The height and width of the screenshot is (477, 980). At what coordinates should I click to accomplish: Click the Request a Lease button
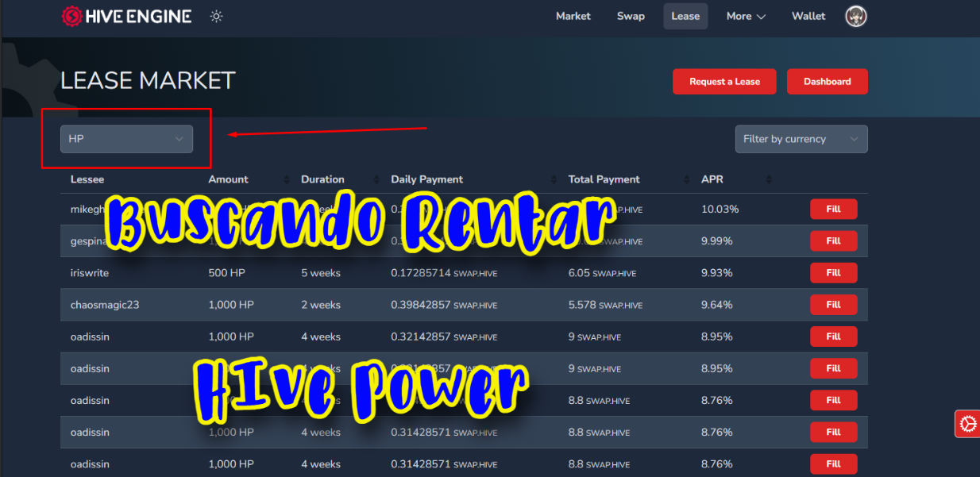point(724,82)
